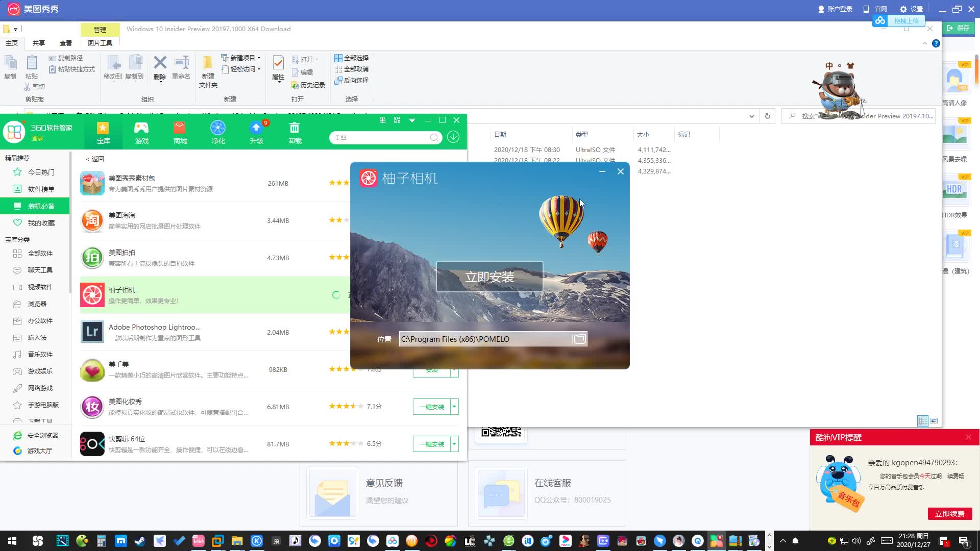Open Steam from the taskbar

coord(139,541)
